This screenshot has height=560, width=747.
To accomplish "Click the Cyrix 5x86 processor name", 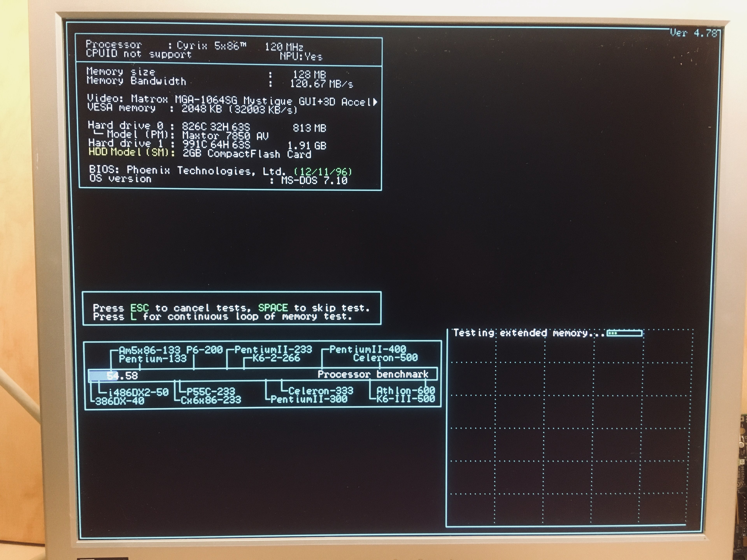I will (x=211, y=45).
